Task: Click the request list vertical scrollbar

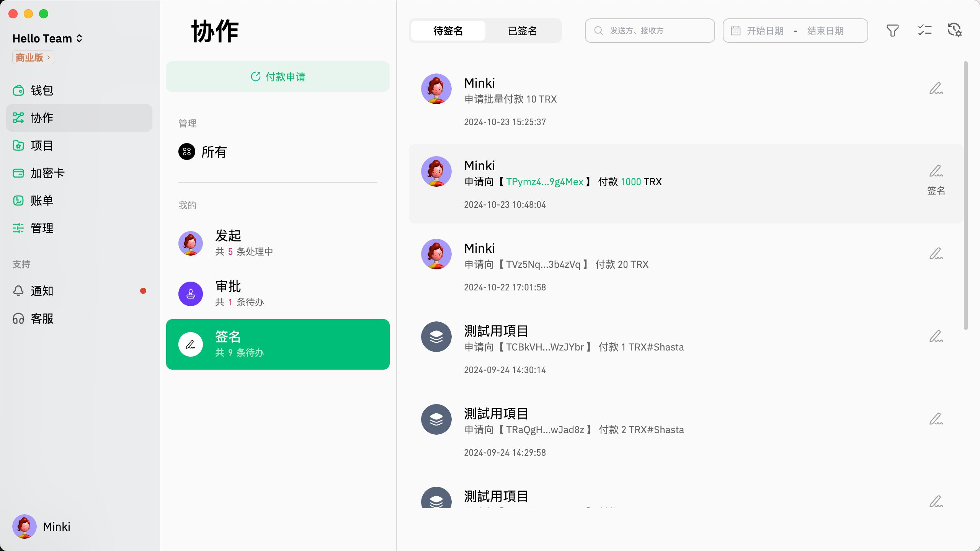Action: [x=965, y=195]
